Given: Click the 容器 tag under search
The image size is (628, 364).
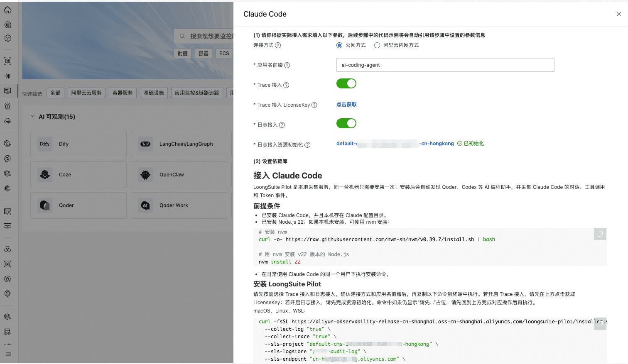Looking at the screenshot, I should point(204,54).
